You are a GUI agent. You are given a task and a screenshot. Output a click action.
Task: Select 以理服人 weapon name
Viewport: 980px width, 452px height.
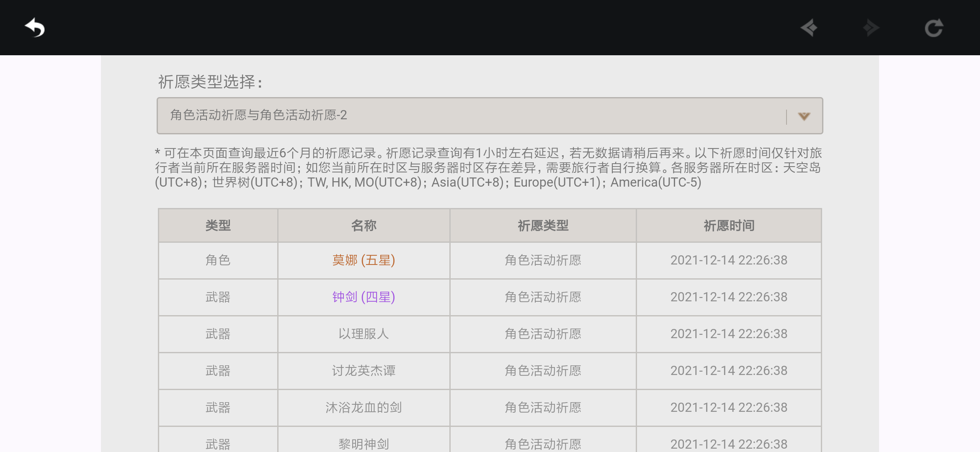click(364, 334)
